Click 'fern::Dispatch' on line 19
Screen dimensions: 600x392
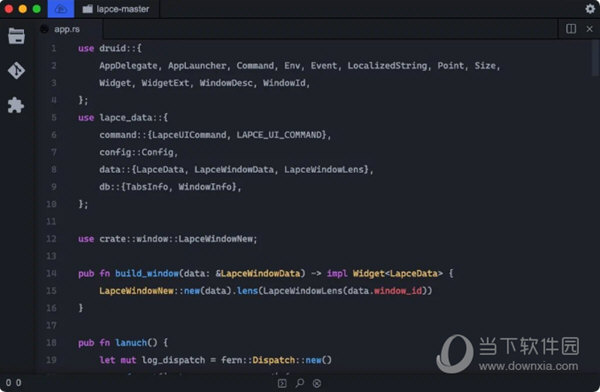(x=258, y=360)
